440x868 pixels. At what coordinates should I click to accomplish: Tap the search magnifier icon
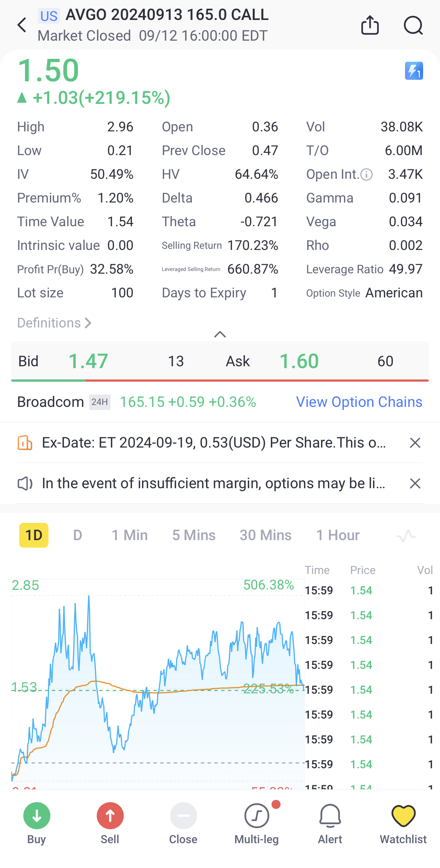pos(413,25)
